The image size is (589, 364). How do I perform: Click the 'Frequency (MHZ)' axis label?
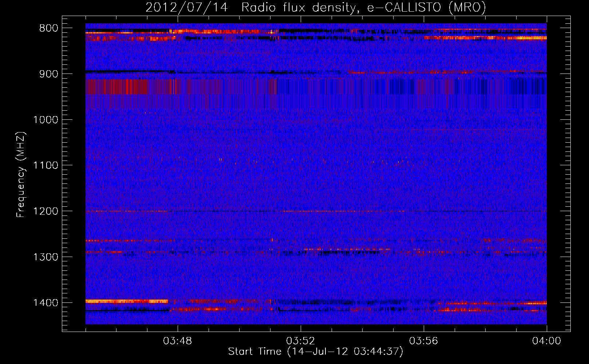21,175
